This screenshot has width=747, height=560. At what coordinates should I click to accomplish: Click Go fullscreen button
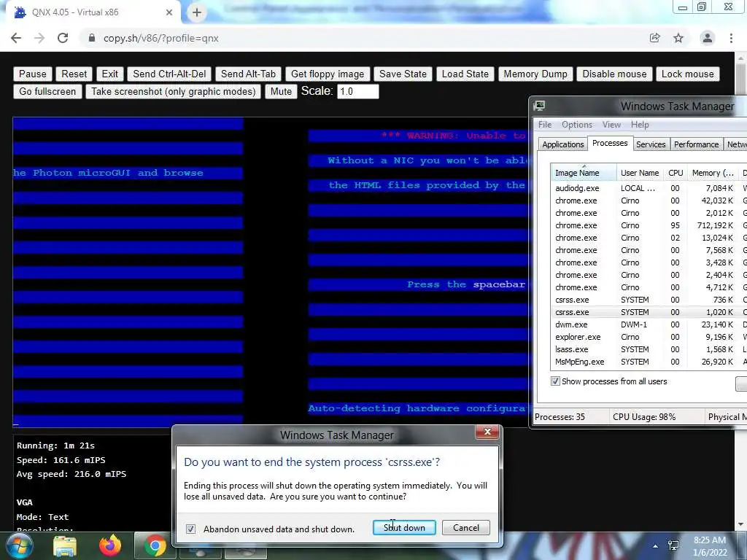tap(47, 91)
